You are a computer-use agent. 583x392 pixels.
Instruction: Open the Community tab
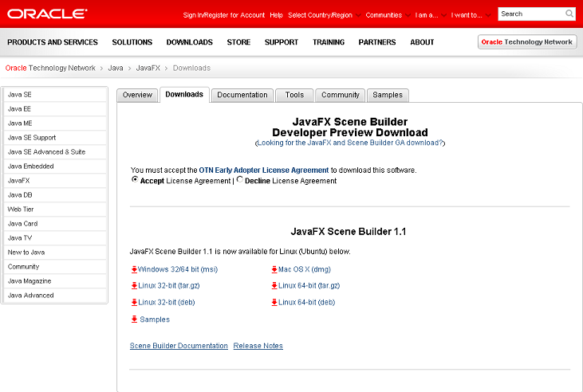point(341,95)
